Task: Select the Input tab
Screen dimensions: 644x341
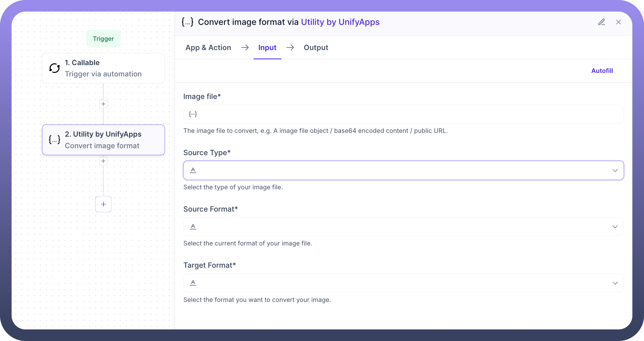Action: pyautogui.click(x=267, y=47)
